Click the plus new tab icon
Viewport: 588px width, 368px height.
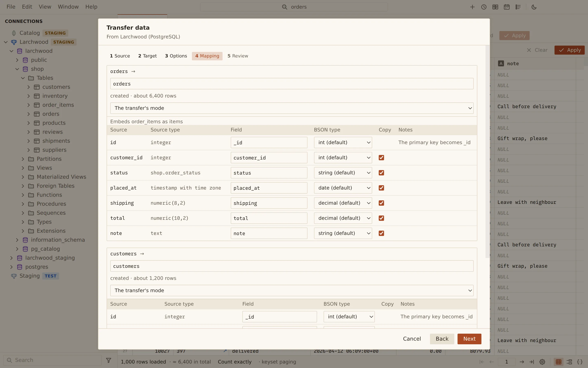click(472, 7)
